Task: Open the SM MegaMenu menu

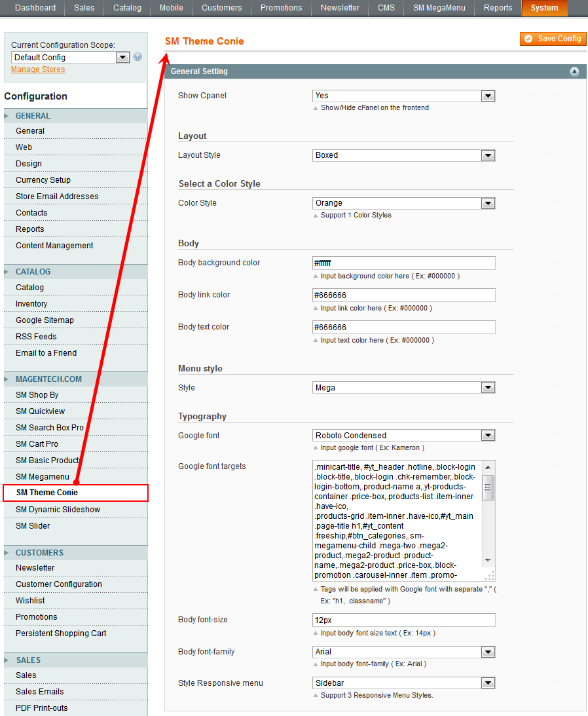Action: 439,8
